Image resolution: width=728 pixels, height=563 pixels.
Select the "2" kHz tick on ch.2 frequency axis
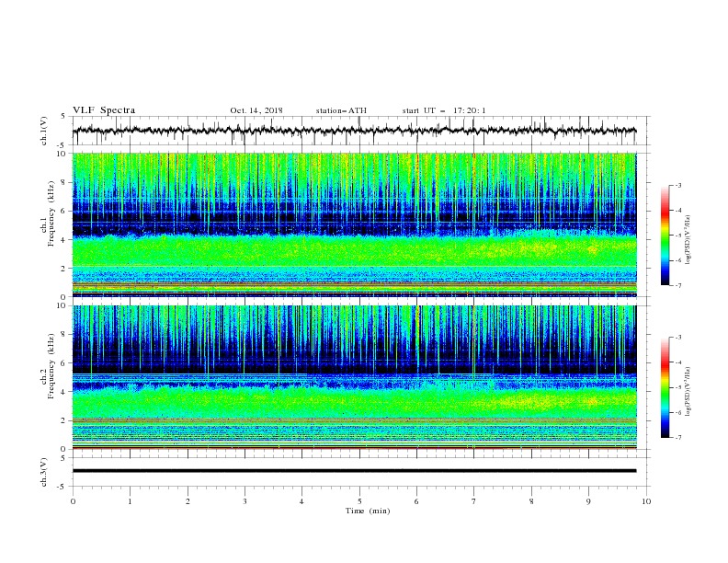(64, 420)
